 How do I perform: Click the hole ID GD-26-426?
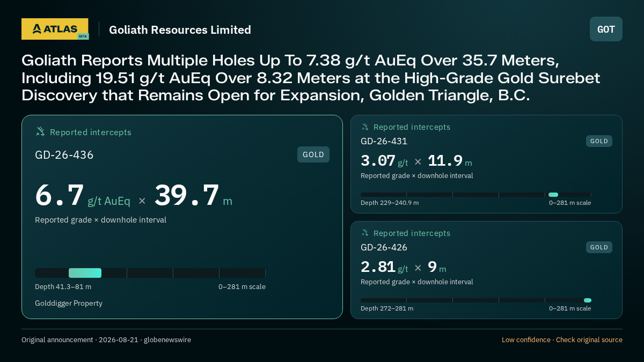tap(384, 247)
